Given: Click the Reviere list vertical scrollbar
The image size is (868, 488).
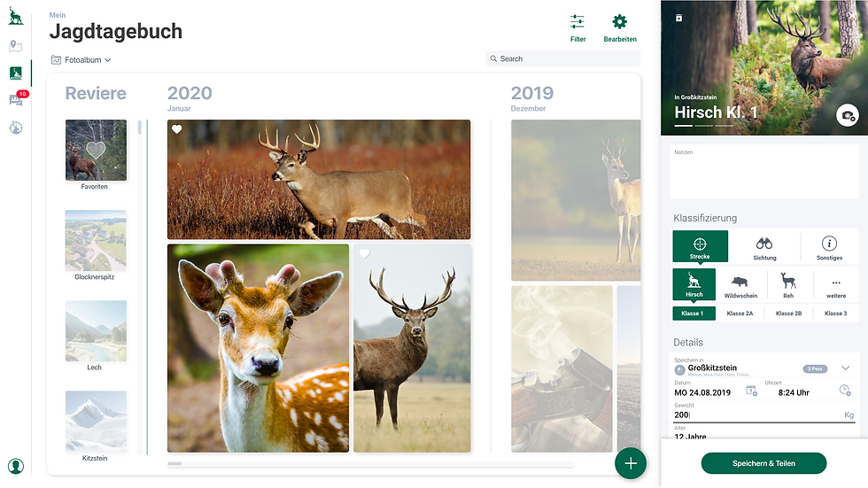Looking at the screenshot, I should pyautogui.click(x=140, y=287).
